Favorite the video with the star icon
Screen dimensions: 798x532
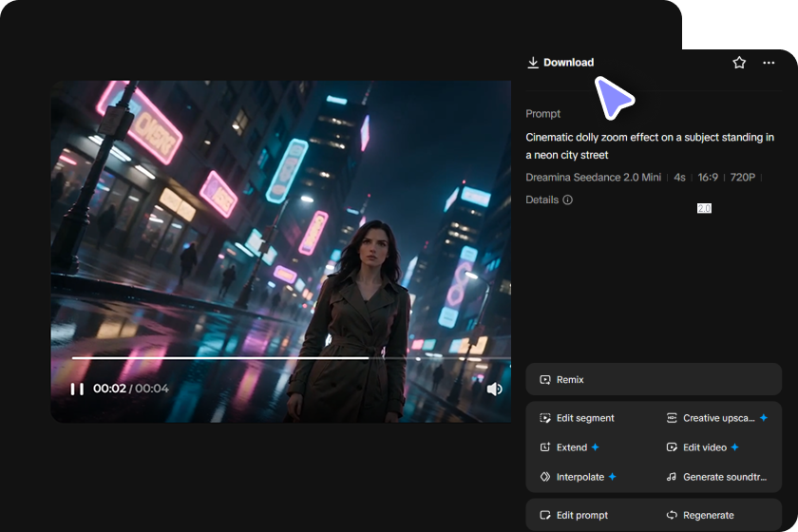739,63
